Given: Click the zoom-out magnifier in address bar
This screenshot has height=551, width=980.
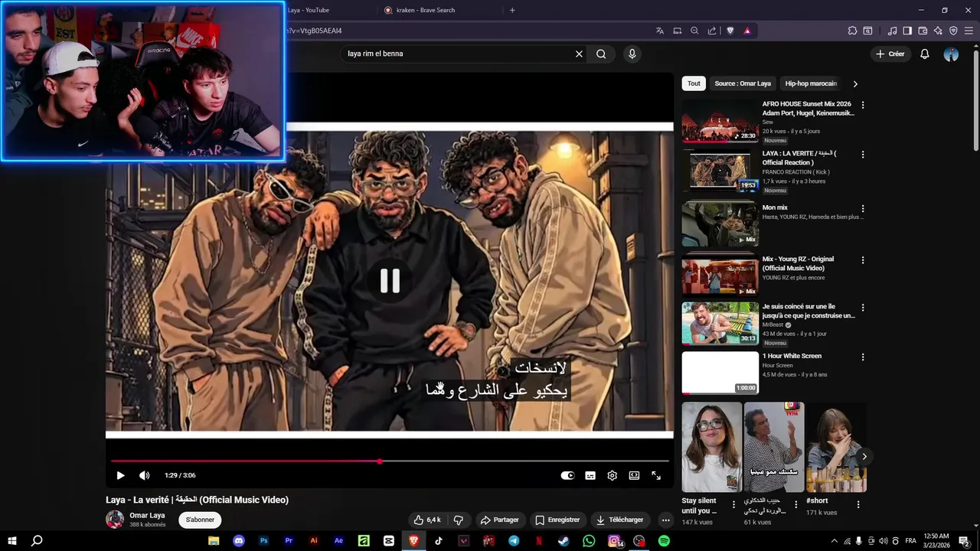Looking at the screenshot, I should (x=694, y=31).
